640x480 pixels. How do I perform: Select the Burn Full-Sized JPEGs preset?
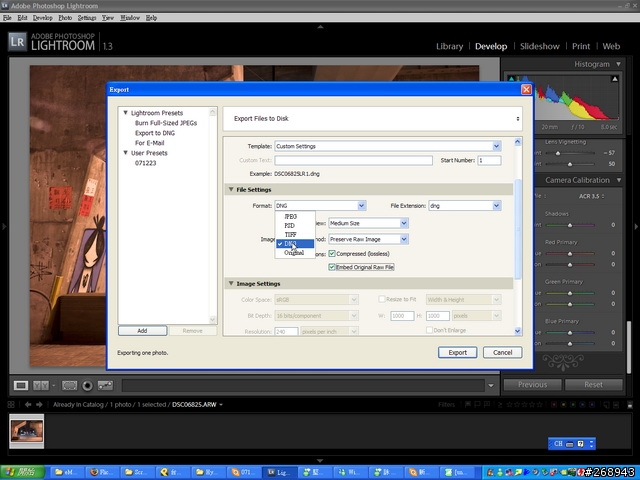[x=166, y=123]
